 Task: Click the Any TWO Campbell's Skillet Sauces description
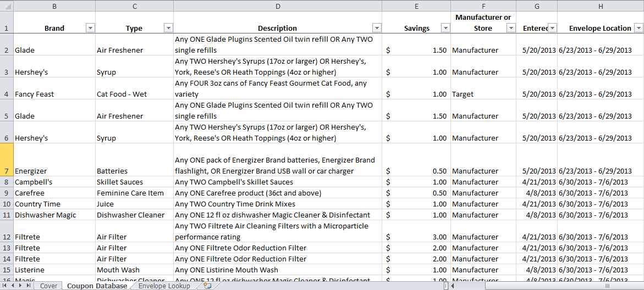(x=278, y=182)
